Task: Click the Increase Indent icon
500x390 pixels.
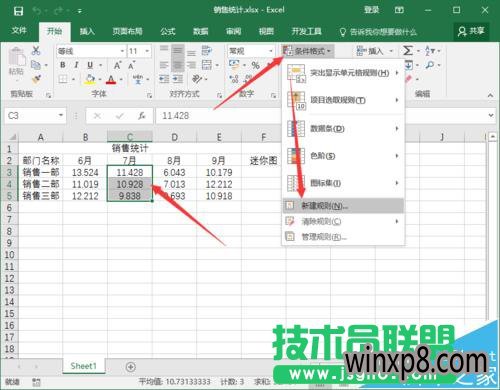Action: tap(177, 79)
